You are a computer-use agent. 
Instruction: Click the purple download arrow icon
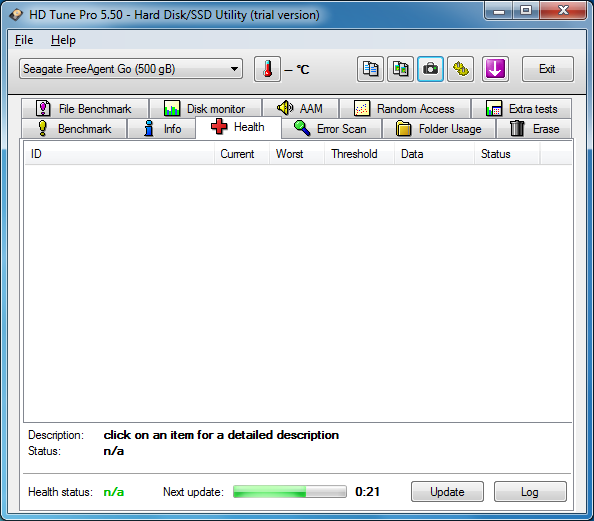(495, 69)
